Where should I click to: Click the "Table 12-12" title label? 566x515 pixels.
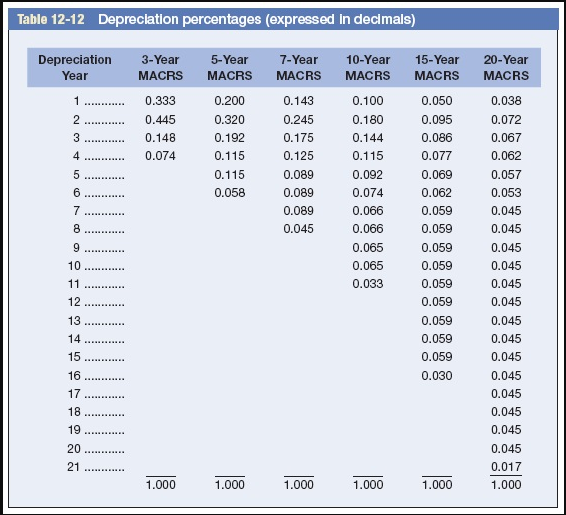pyautogui.click(x=51, y=19)
